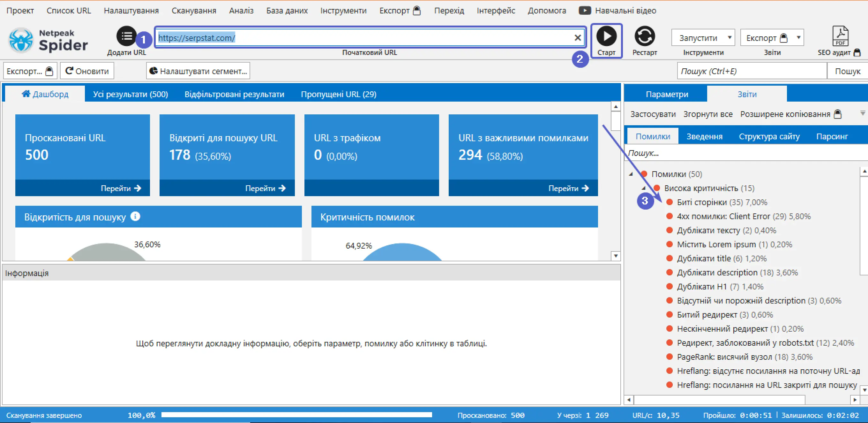The image size is (868, 423).
Task: Click the Add URL list icon
Action: (126, 36)
